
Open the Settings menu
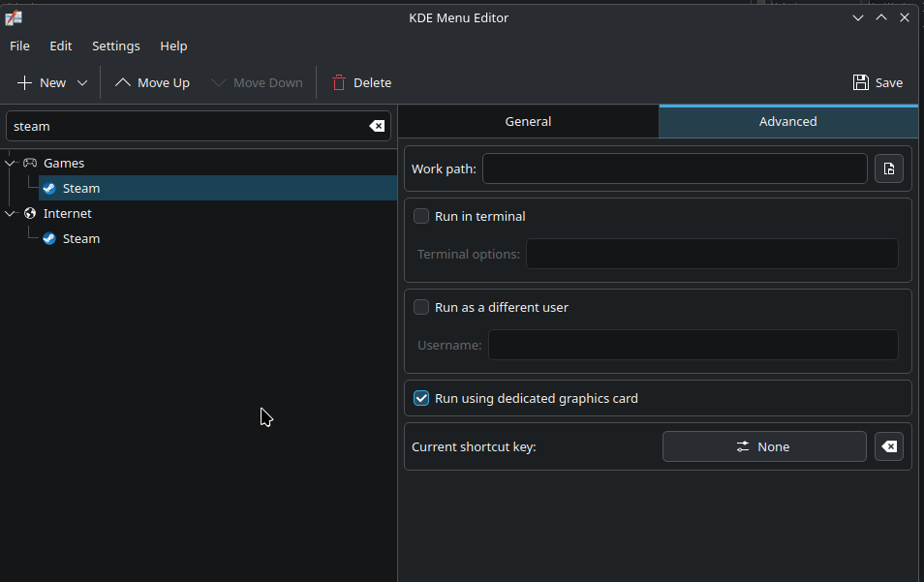[x=116, y=46]
